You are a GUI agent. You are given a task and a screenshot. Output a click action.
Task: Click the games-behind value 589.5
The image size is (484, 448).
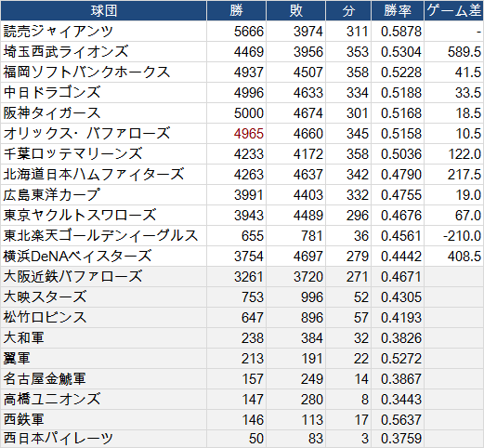click(464, 52)
